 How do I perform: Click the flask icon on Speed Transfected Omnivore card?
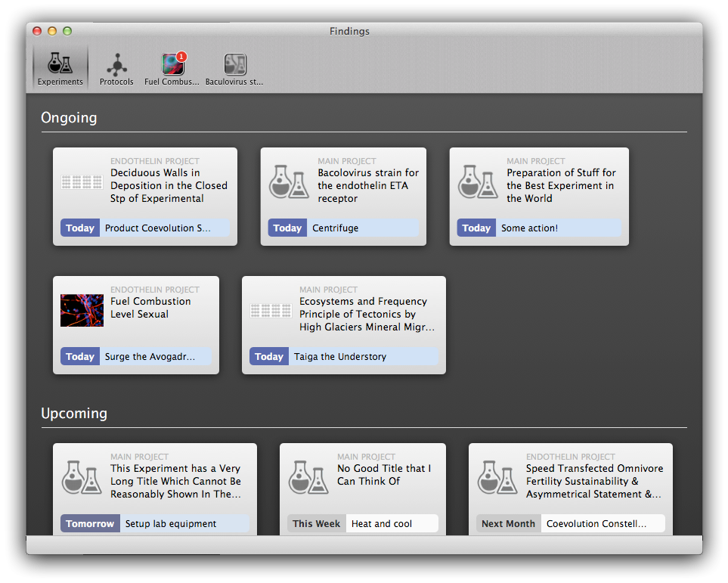(x=497, y=477)
